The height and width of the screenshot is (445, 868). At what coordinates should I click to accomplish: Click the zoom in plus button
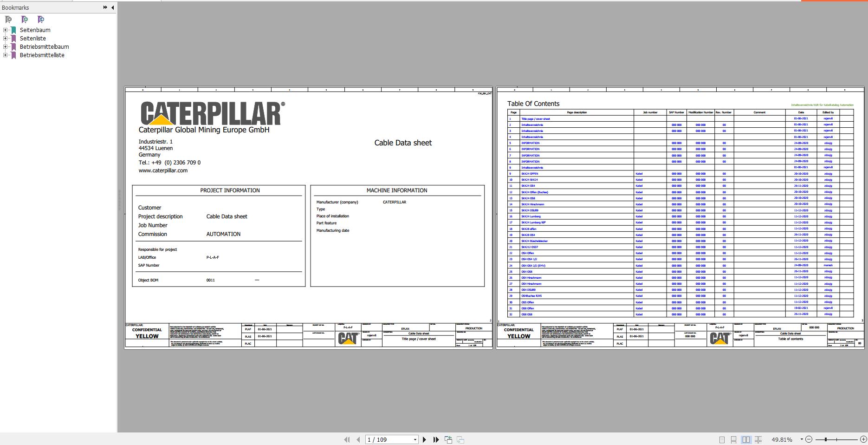tap(863, 439)
